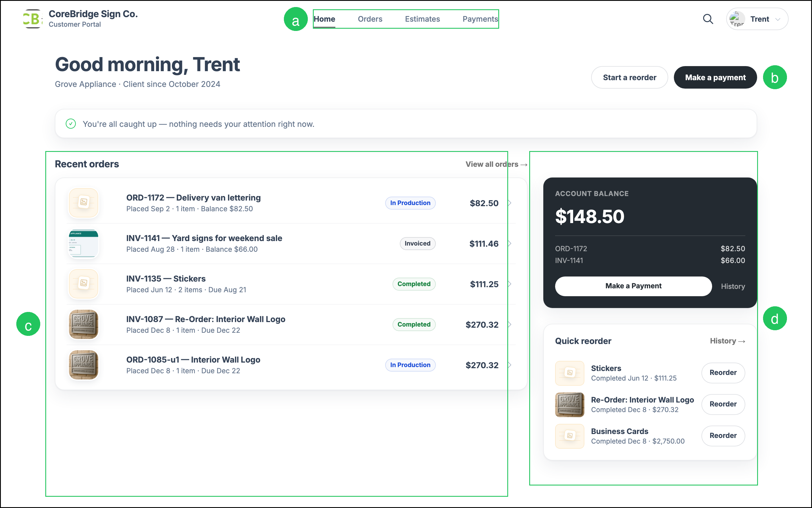Click the Start a reorder button
This screenshot has height=508, width=812.
pyautogui.click(x=629, y=77)
